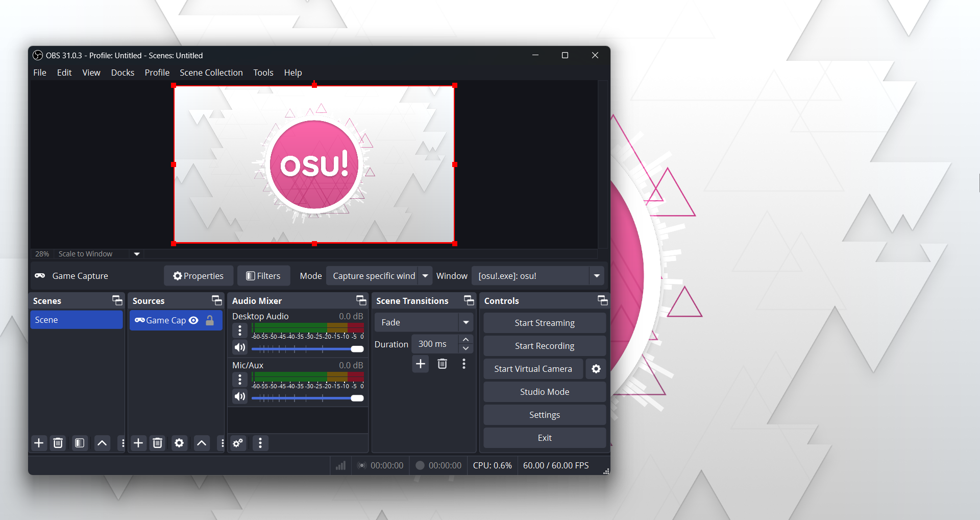Viewport: 980px width, 520px height.
Task: Open the Scene Collection menu
Action: click(211, 73)
